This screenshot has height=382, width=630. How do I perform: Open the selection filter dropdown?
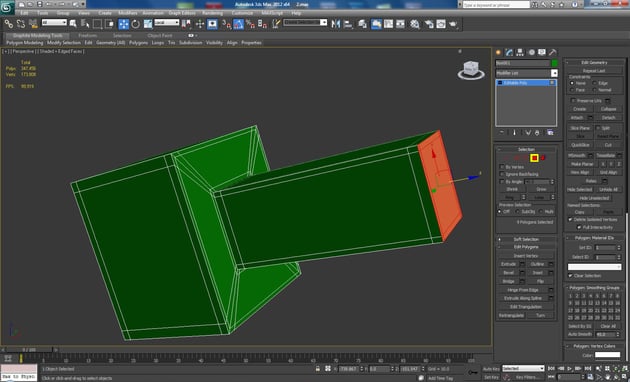(54, 23)
